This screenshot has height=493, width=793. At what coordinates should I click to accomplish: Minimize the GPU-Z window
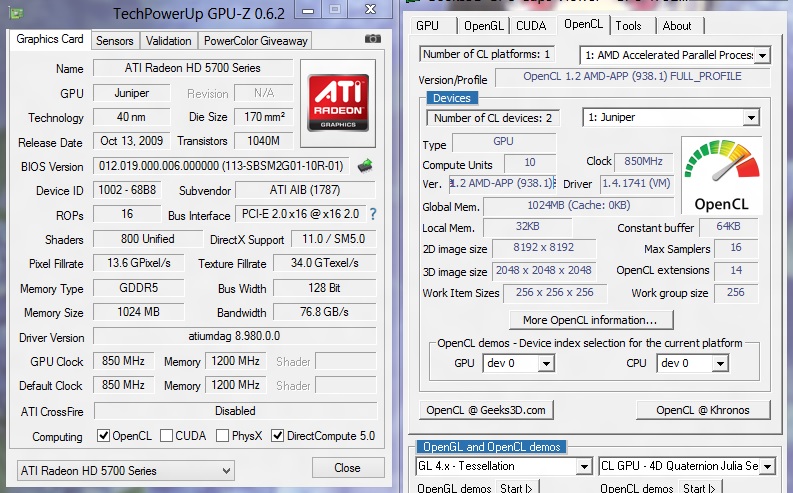[x=308, y=11]
